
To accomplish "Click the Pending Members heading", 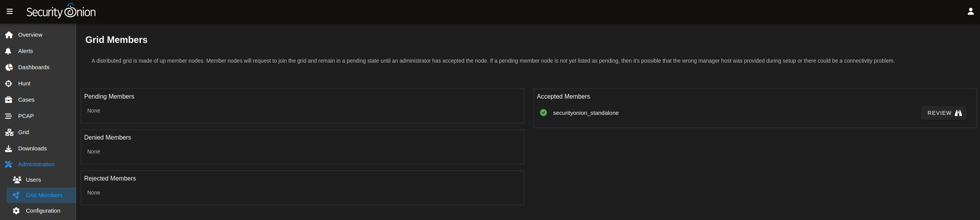I will tap(109, 97).
